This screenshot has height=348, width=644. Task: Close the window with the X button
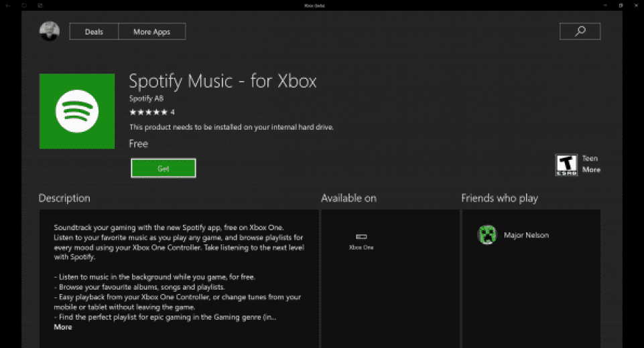[x=636, y=5]
